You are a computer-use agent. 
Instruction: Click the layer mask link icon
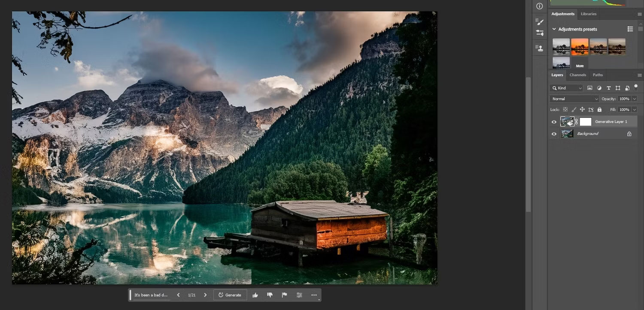click(x=577, y=122)
